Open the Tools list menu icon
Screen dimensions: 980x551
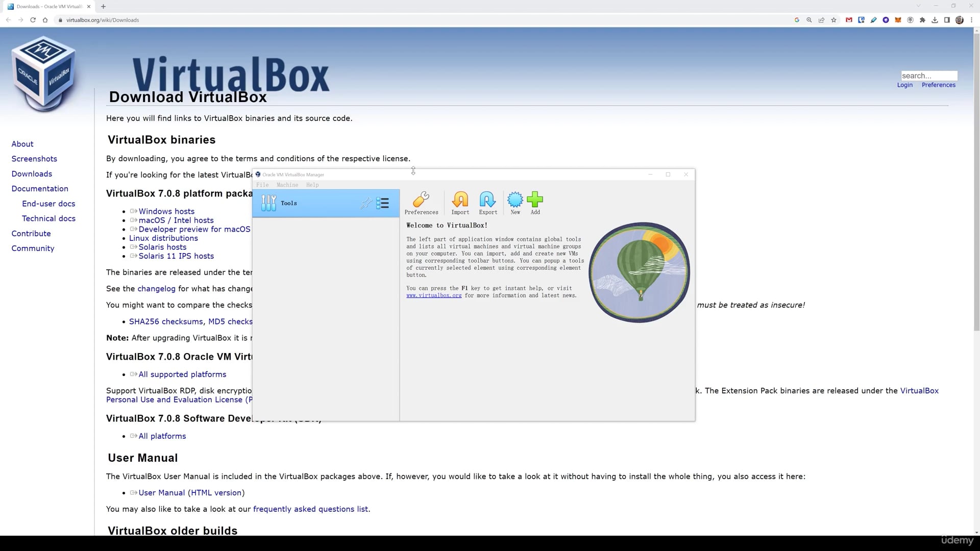click(x=382, y=204)
